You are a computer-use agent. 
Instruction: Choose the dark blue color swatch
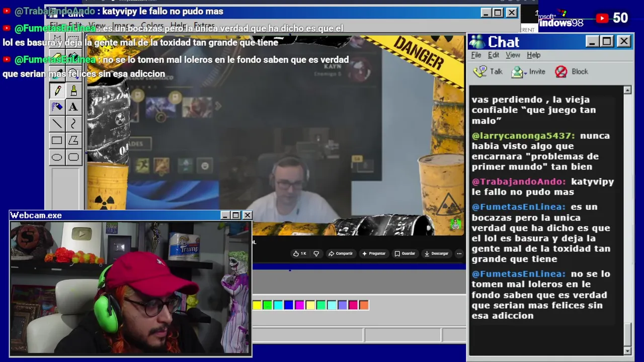click(x=289, y=305)
